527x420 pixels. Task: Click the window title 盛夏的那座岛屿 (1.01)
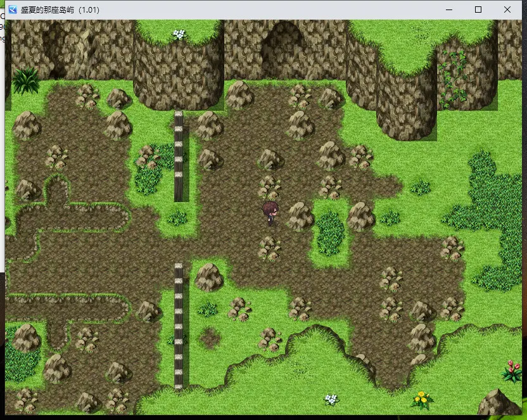60,10
